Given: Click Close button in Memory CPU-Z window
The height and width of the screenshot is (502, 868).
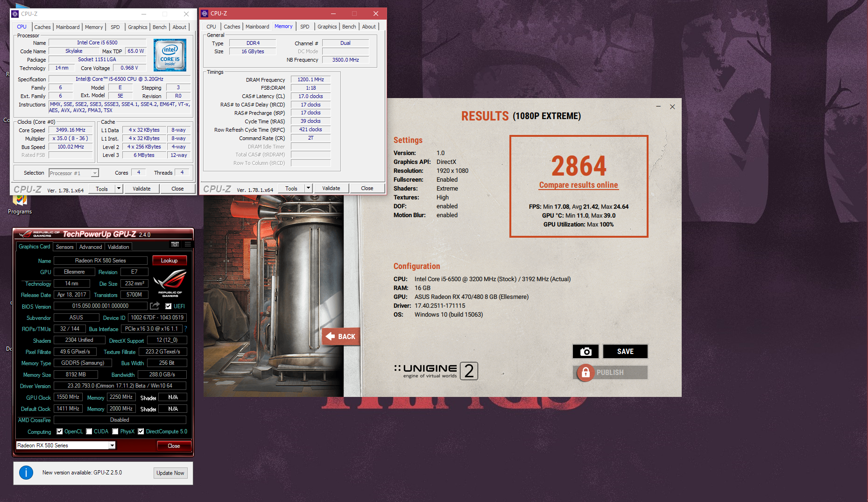Looking at the screenshot, I should tap(367, 188).
